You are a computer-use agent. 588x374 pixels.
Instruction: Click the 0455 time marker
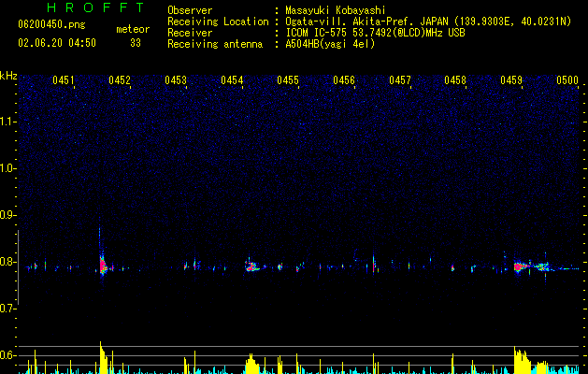(x=288, y=80)
